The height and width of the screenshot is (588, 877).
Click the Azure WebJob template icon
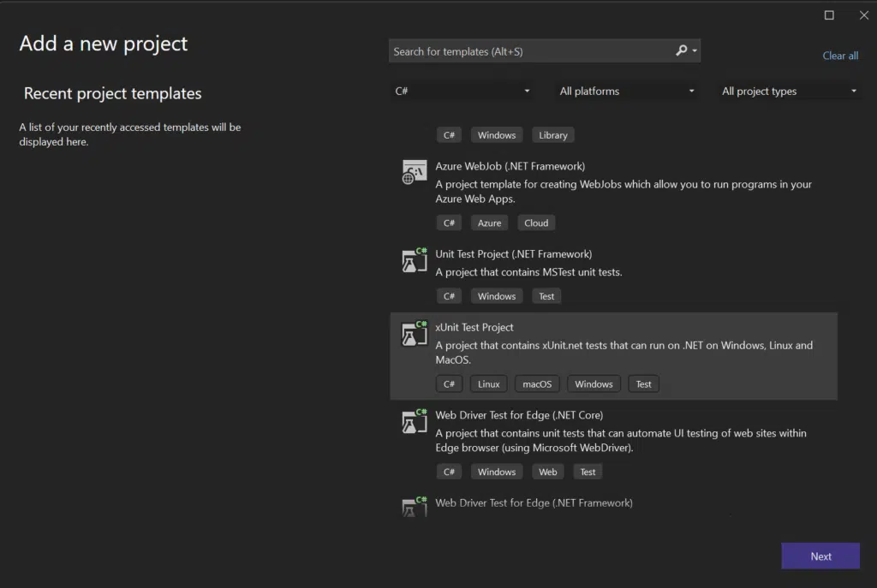click(x=415, y=172)
